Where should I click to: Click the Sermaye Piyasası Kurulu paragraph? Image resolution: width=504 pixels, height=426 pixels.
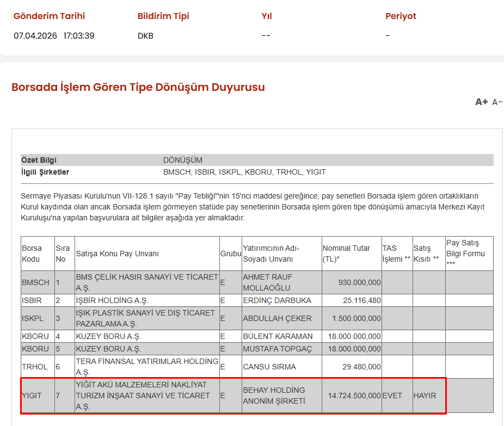pyautogui.click(x=253, y=207)
